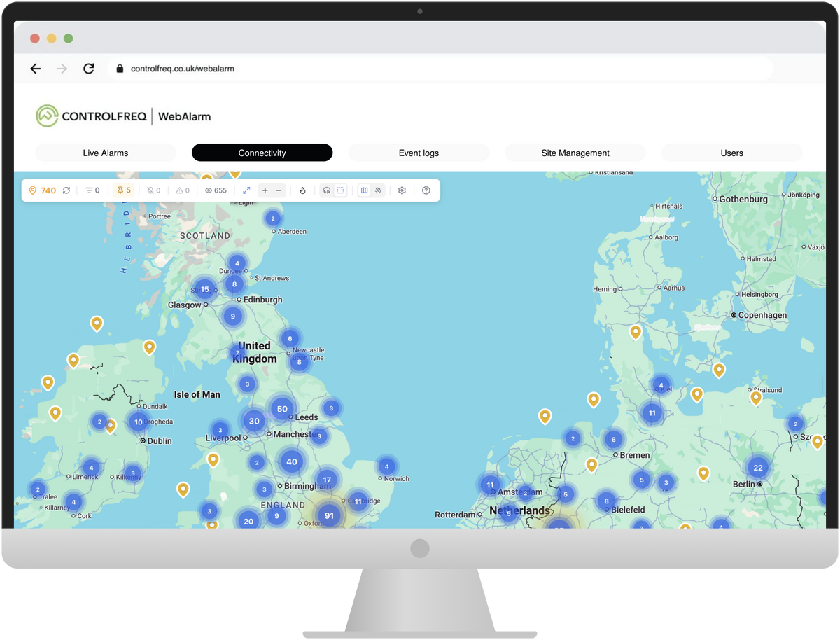Go to the Users tab
840x640 pixels.
[x=731, y=153]
